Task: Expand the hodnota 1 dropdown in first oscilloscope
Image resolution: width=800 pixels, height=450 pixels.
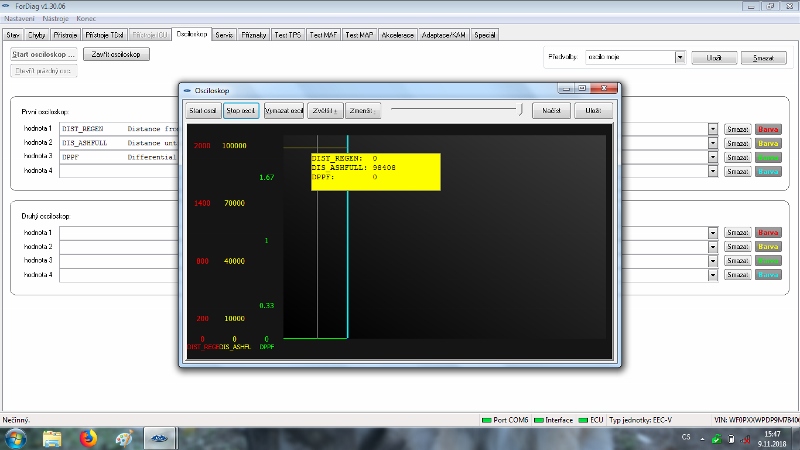Action: click(x=713, y=129)
